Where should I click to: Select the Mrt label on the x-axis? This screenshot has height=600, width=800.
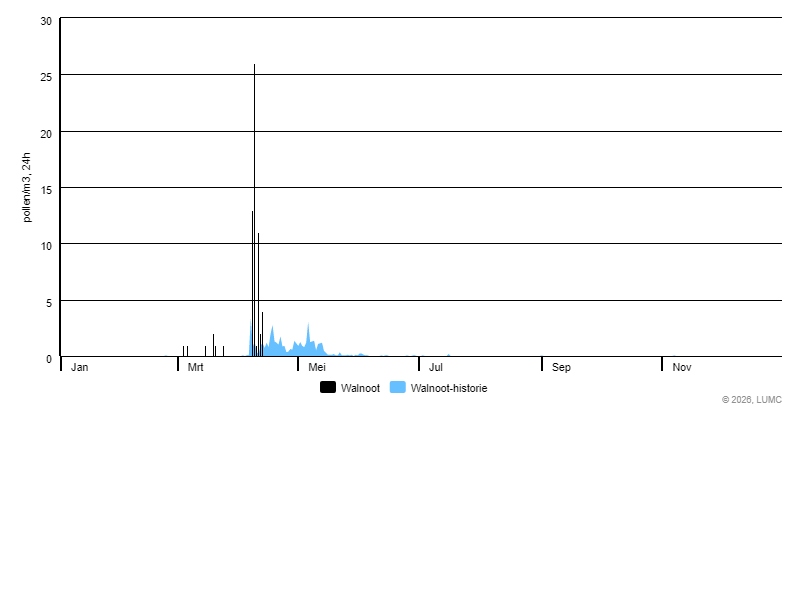click(x=196, y=368)
